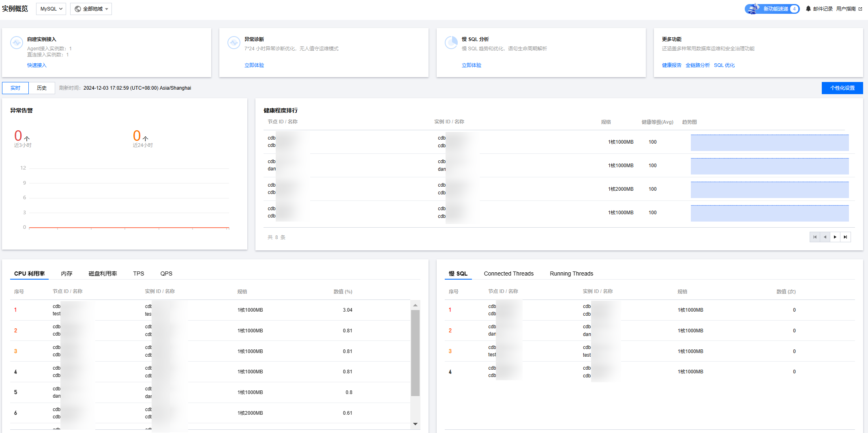Go to next page of health ranking
The height and width of the screenshot is (433, 868).
(x=835, y=237)
